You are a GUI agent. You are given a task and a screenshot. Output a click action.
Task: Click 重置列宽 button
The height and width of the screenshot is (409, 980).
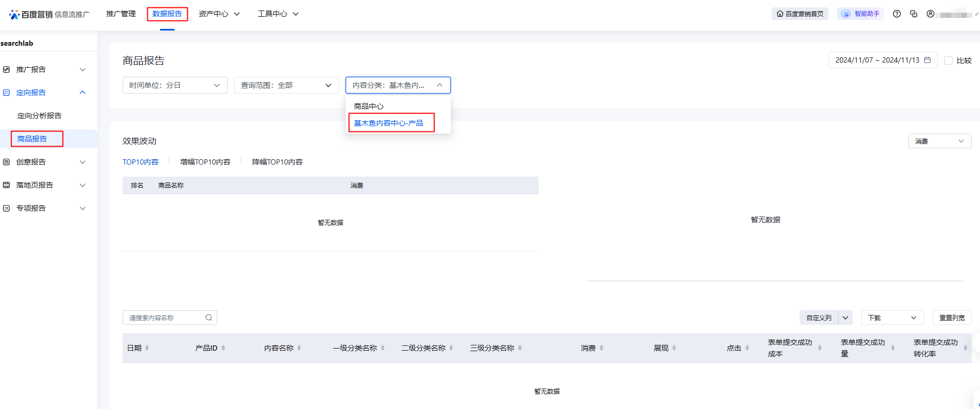tap(952, 318)
